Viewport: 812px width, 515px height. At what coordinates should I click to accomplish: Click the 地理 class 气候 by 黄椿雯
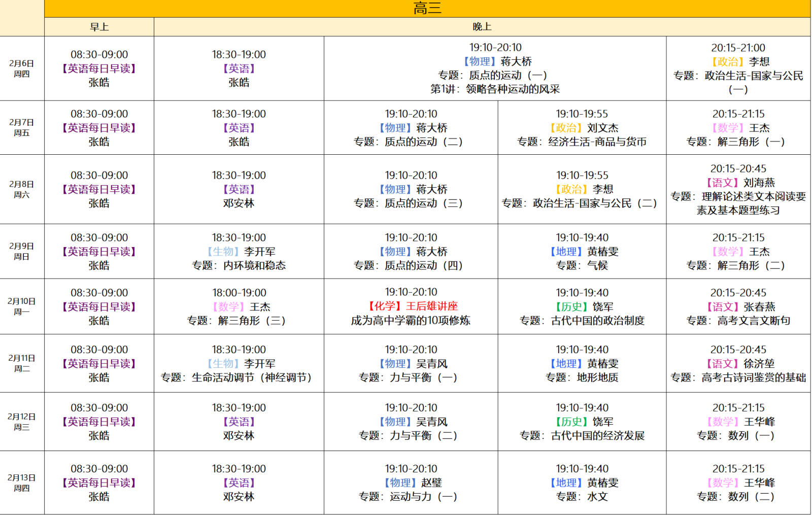click(x=582, y=252)
